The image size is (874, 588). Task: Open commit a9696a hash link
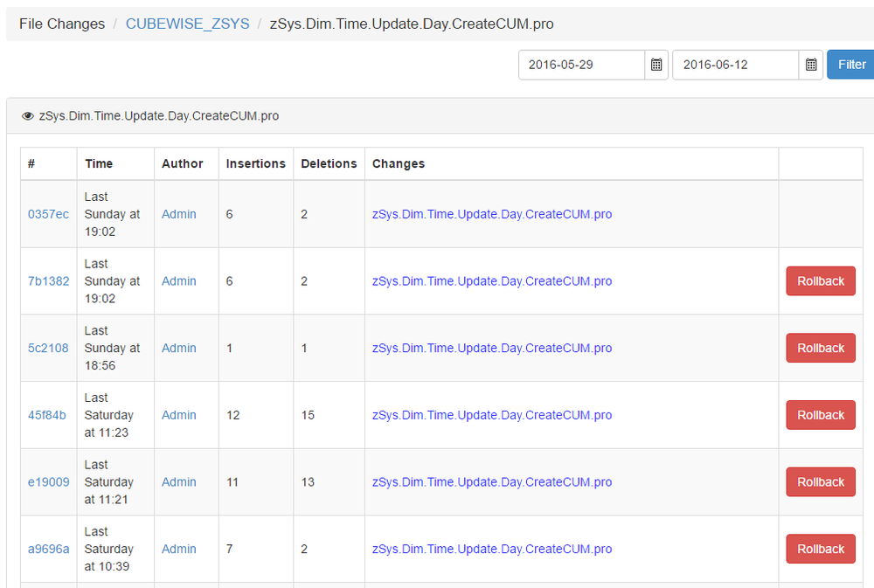coord(48,549)
